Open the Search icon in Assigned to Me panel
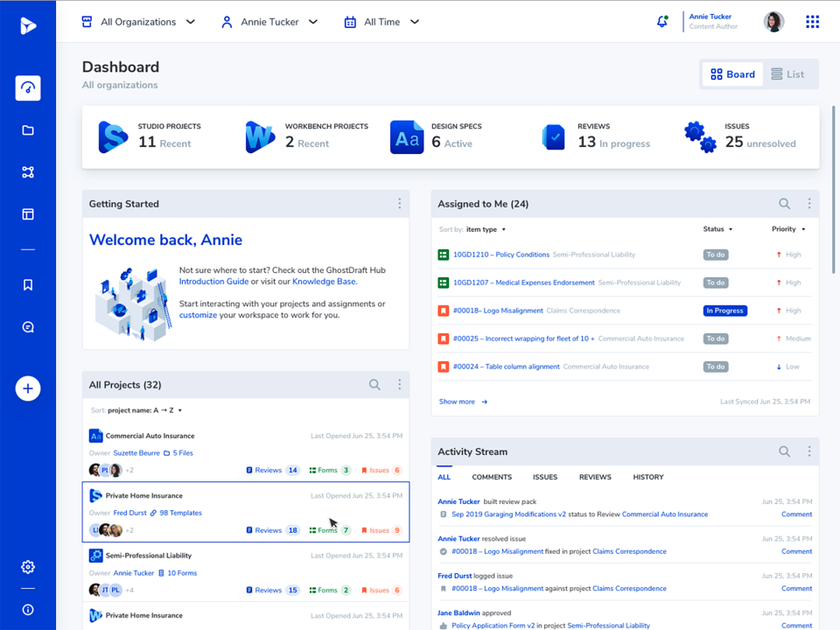840x630 pixels. coord(784,203)
